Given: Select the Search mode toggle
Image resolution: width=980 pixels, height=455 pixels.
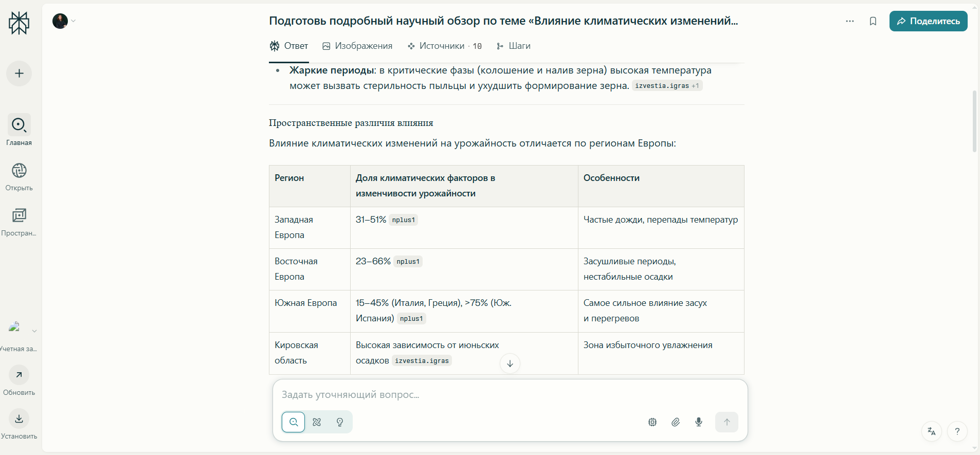Looking at the screenshot, I should point(294,422).
